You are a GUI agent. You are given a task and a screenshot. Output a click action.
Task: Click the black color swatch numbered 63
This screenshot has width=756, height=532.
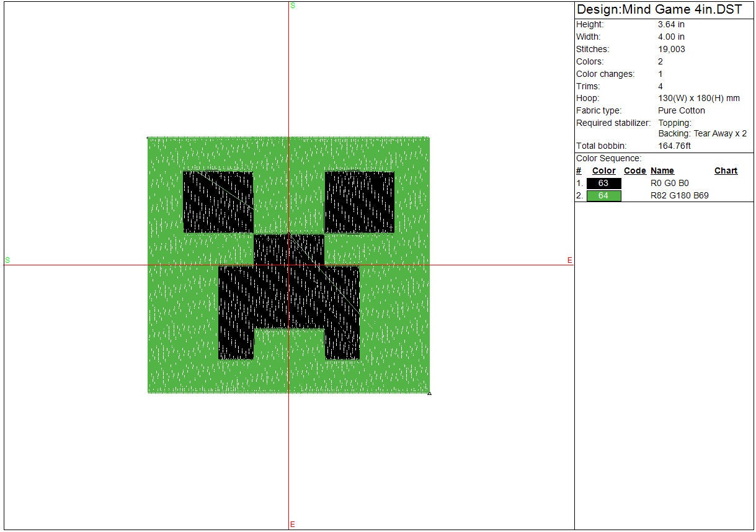tap(603, 184)
